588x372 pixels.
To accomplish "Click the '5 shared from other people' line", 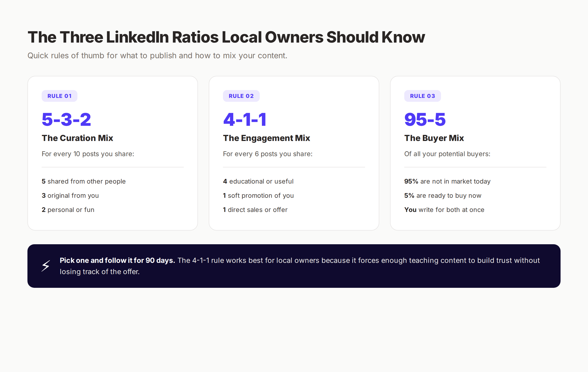I will click(x=84, y=181).
